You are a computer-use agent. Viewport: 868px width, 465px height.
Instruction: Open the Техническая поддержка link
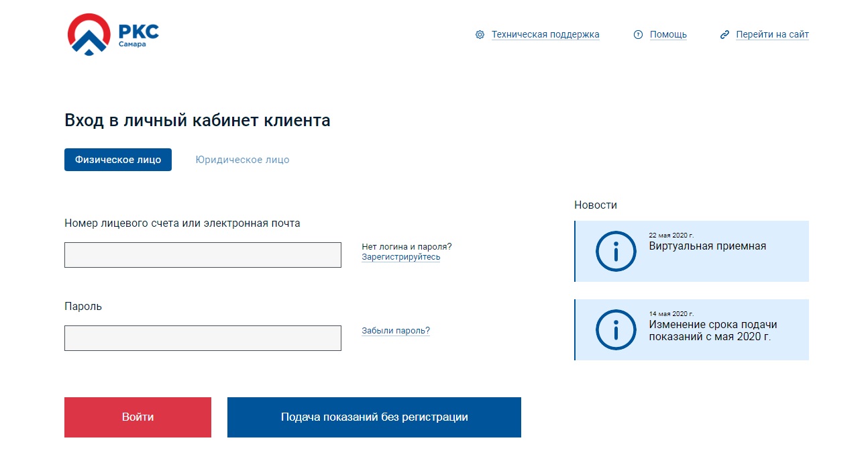(545, 35)
